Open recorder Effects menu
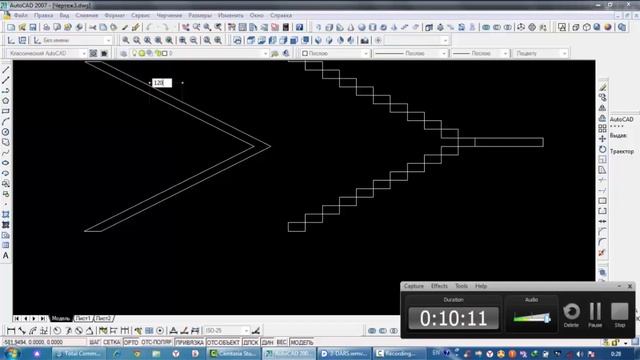 coord(439,286)
